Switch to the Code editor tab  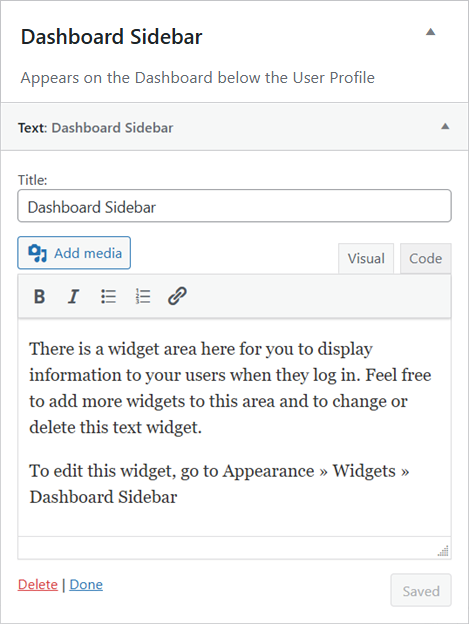pos(426,259)
